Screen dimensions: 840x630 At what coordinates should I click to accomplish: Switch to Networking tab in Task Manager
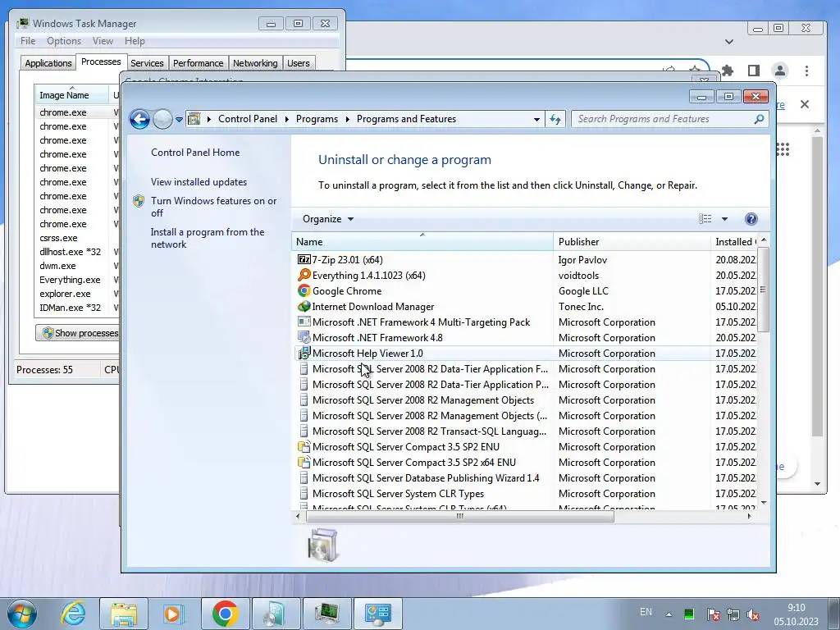tap(255, 63)
